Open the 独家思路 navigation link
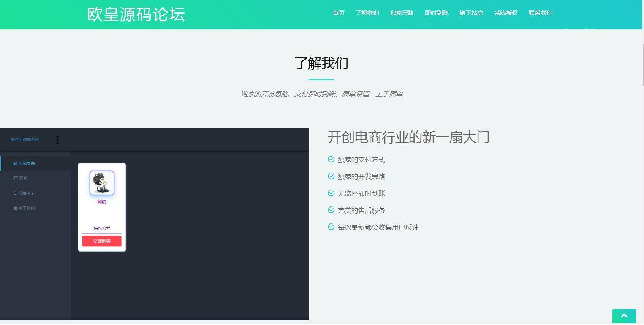The width and height of the screenshot is (644, 325). point(402,13)
